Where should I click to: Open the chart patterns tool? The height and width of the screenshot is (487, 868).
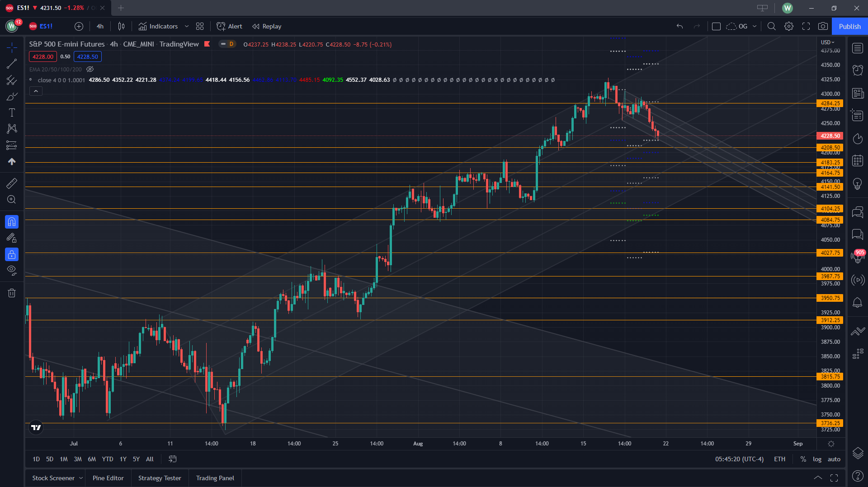click(x=12, y=129)
